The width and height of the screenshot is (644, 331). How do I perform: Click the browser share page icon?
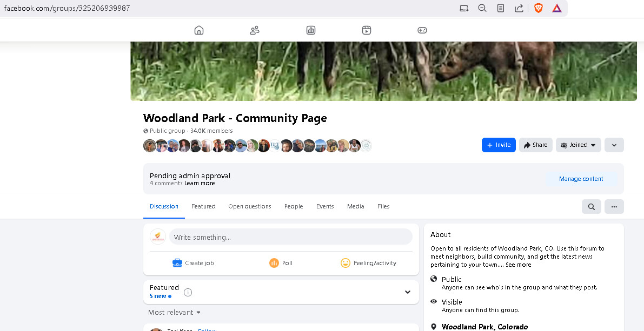[x=519, y=8]
